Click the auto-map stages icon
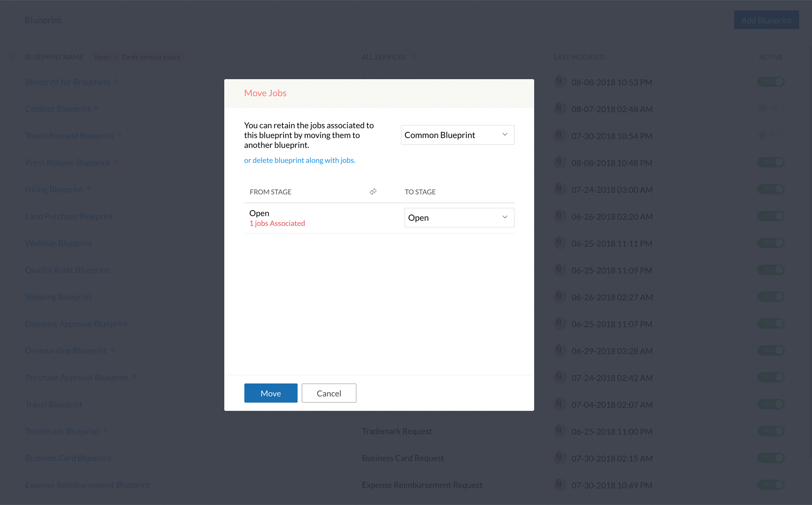This screenshot has height=505, width=812. [x=373, y=191]
